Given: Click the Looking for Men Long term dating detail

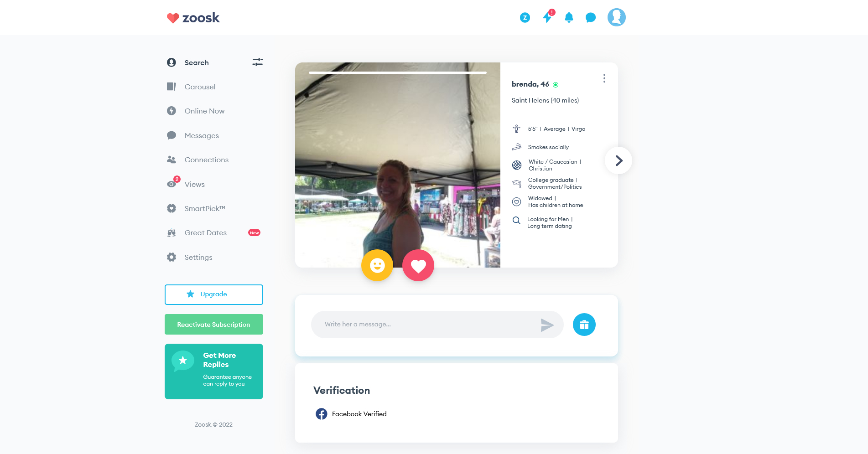Looking at the screenshot, I should pos(550,222).
